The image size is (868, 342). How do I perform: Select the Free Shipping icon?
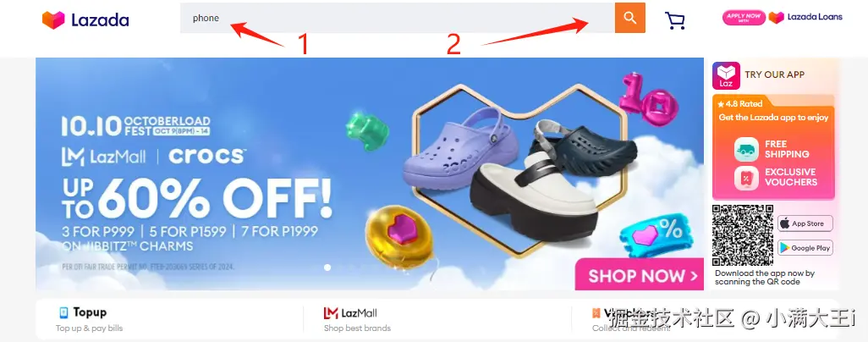click(746, 150)
